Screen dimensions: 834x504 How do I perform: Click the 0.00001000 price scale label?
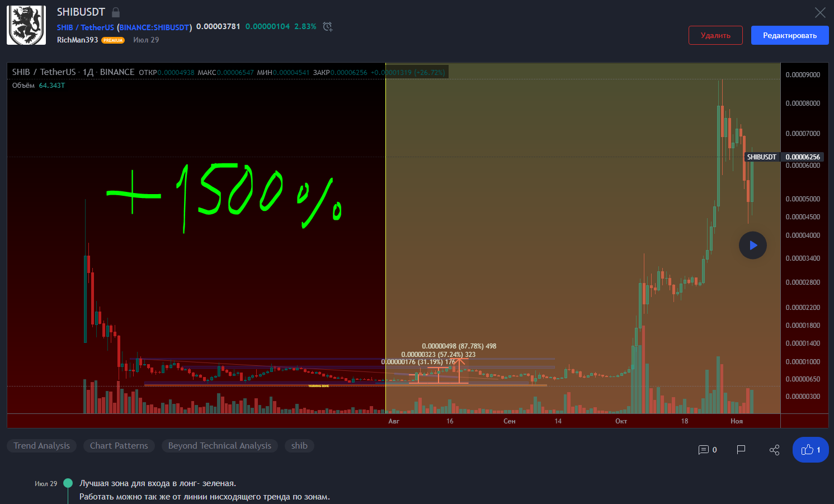803,362
